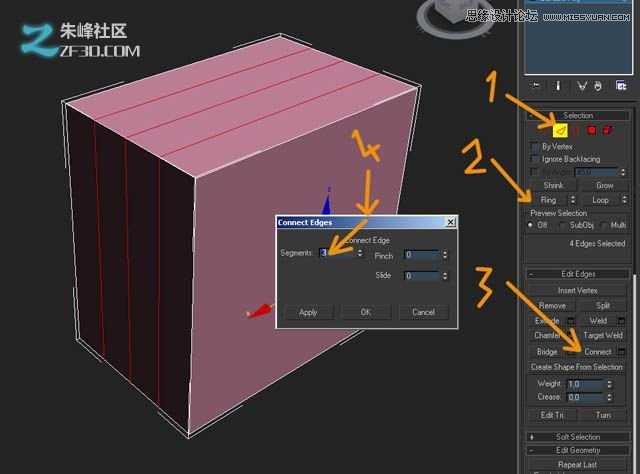640x474 pixels.
Task: Click the Weld button
Action: click(x=598, y=320)
